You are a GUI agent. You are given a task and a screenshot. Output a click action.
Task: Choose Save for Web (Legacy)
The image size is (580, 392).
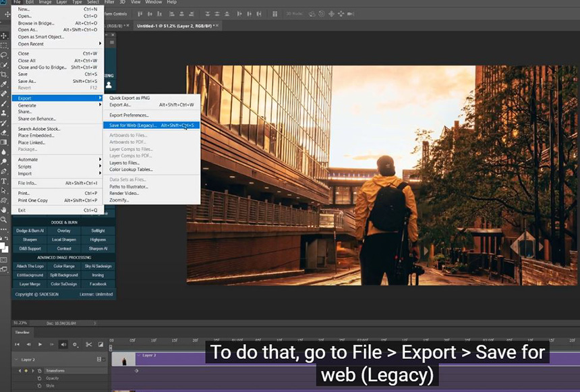(133, 125)
